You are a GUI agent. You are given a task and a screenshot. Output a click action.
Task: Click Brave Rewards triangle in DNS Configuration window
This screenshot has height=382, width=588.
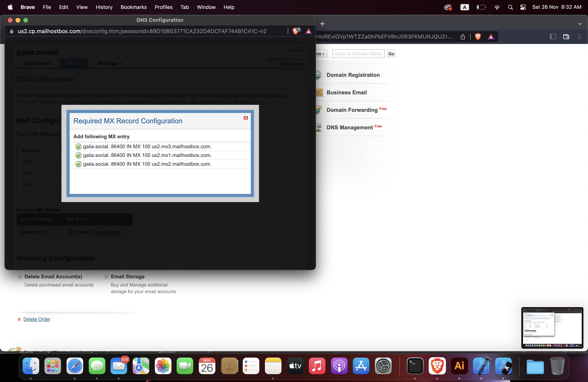(x=309, y=31)
